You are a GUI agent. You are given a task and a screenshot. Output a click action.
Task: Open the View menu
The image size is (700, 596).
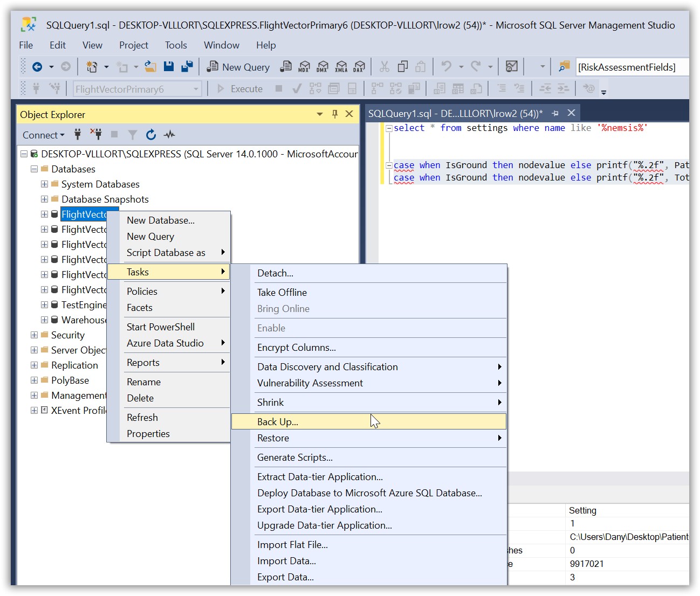92,45
